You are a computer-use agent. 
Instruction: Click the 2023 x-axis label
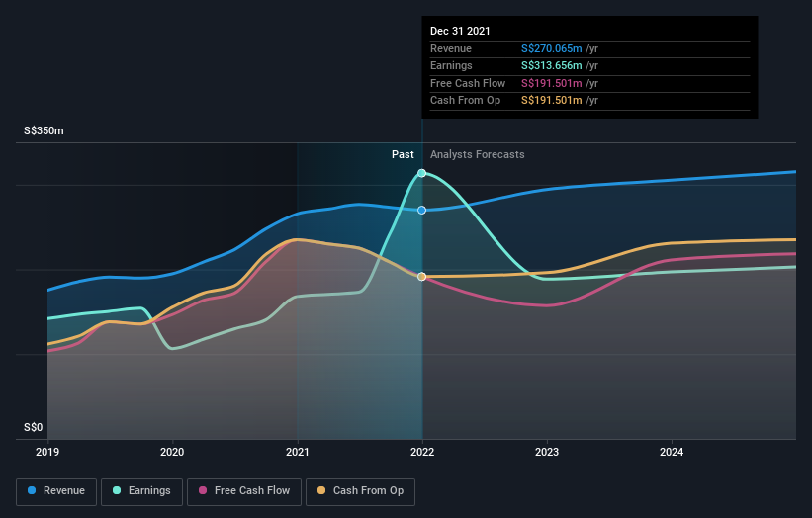pyautogui.click(x=547, y=452)
